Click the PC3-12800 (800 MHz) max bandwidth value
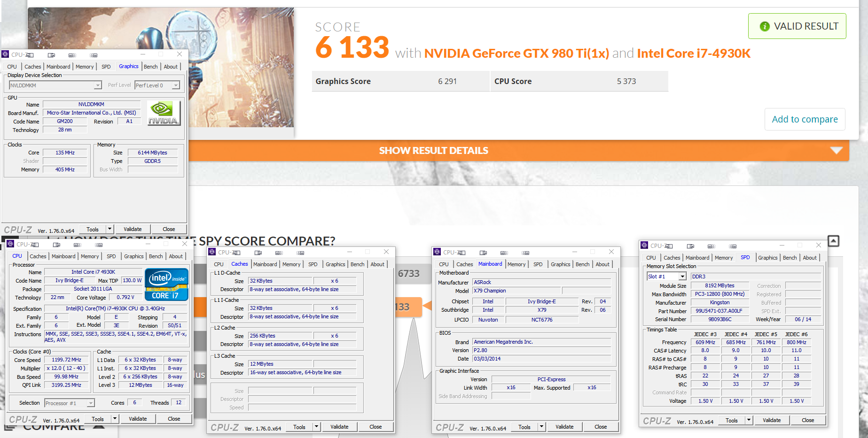The height and width of the screenshot is (438, 868). pos(719,294)
